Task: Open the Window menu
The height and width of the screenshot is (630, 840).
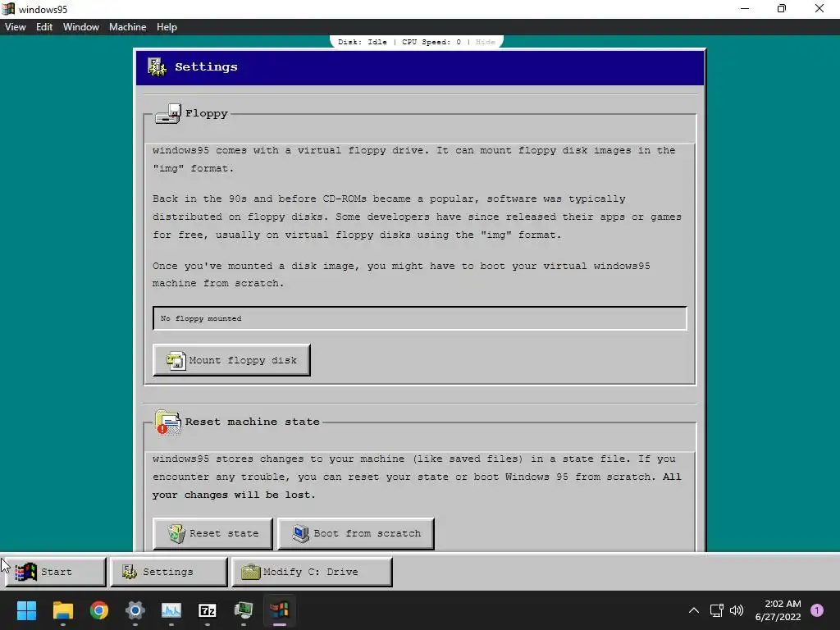Action: [x=81, y=27]
